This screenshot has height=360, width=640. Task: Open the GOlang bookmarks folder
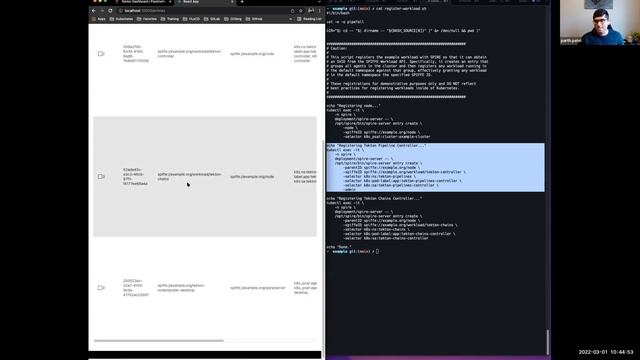point(233,19)
